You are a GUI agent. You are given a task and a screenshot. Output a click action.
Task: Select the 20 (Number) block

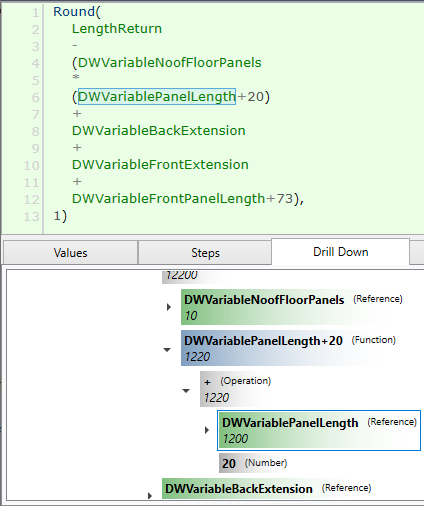tap(254, 463)
